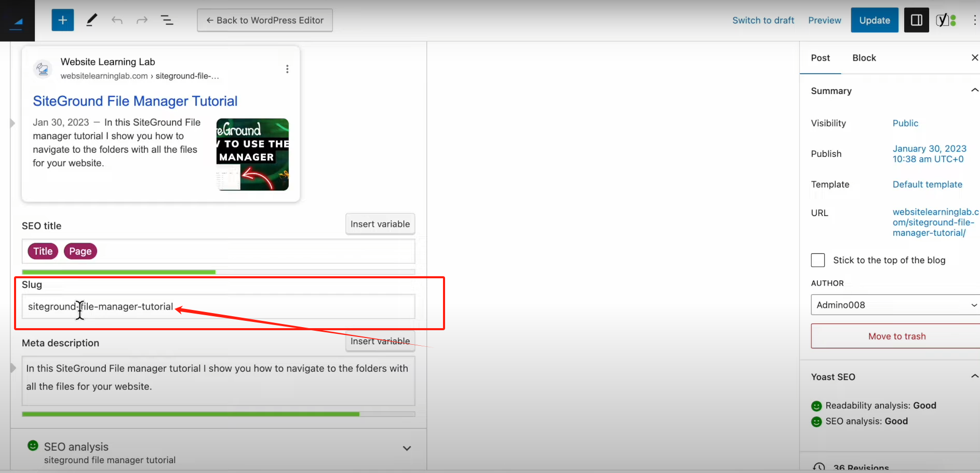This screenshot has width=980, height=473.
Task: Click the site favicon in the Google preview
Action: tap(43, 69)
